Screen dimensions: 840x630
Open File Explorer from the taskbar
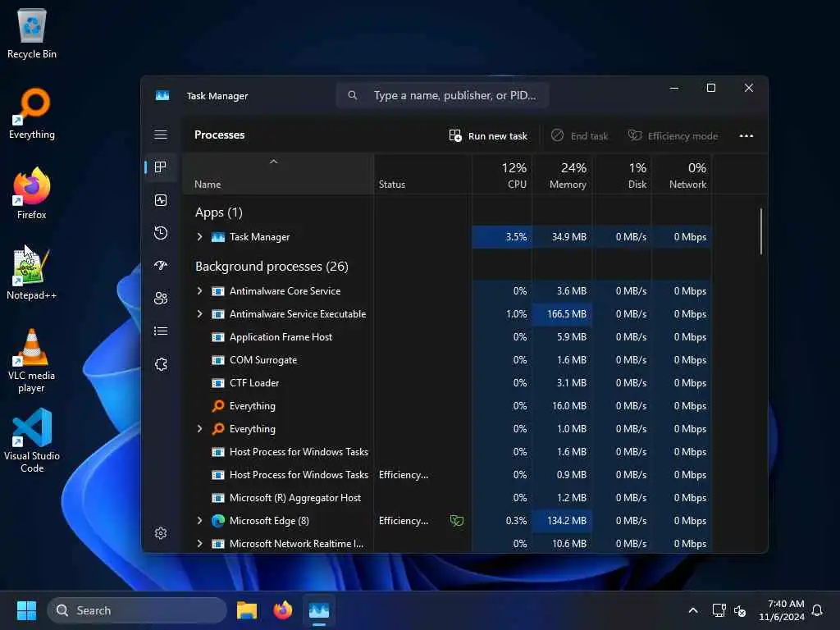point(247,610)
